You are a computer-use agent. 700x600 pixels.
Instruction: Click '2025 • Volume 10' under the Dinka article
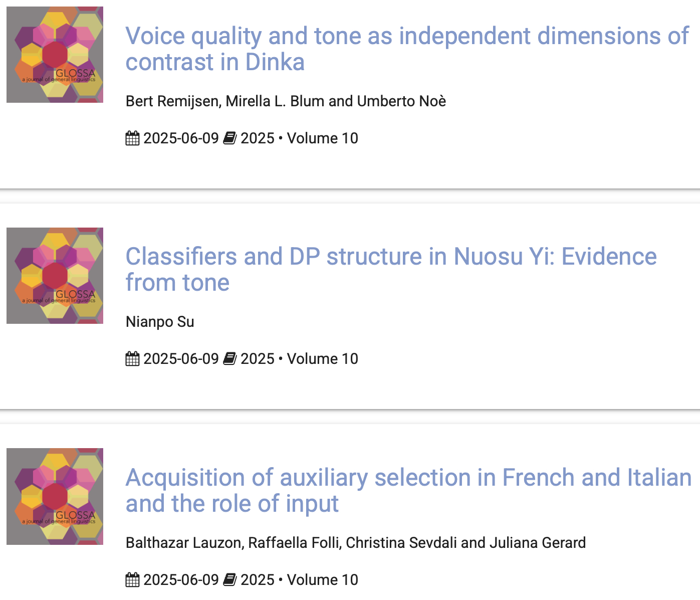299,138
